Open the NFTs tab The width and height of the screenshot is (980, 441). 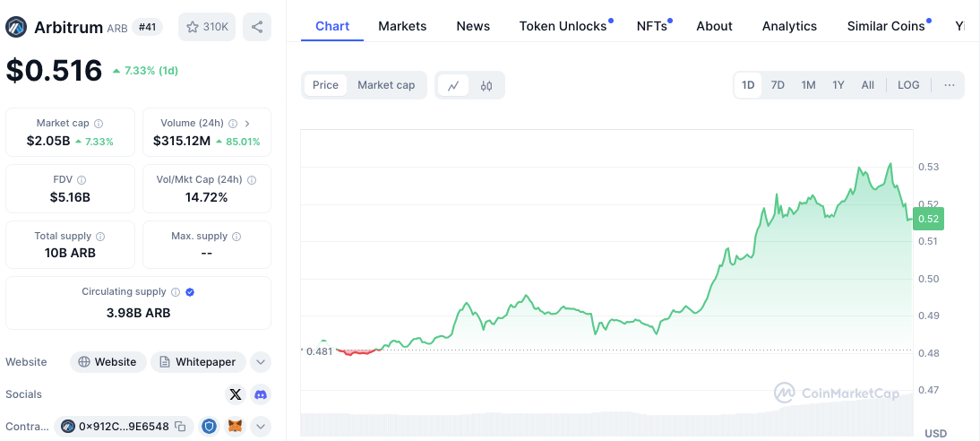[654, 26]
